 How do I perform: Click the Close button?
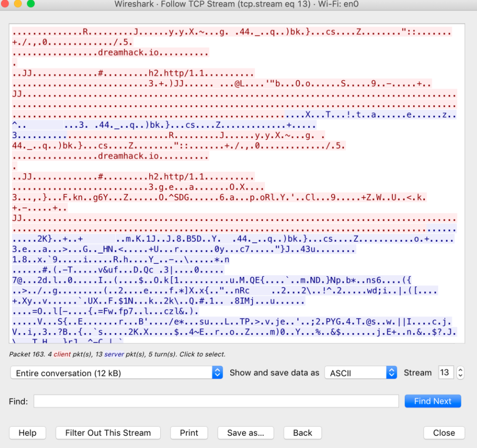[x=444, y=433]
